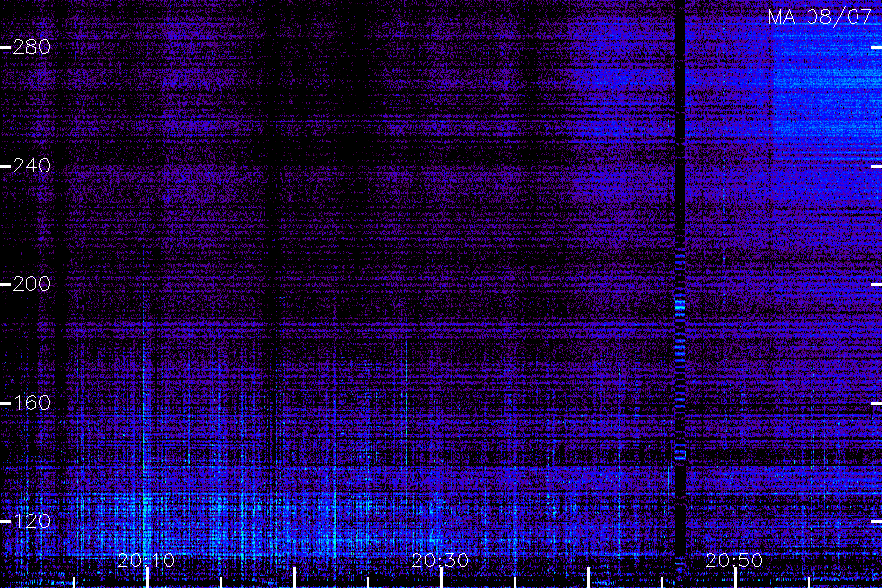Click the 240 frequency axis label
The width and height of the screenshot is (882, 588).
(x=31, y=166)
